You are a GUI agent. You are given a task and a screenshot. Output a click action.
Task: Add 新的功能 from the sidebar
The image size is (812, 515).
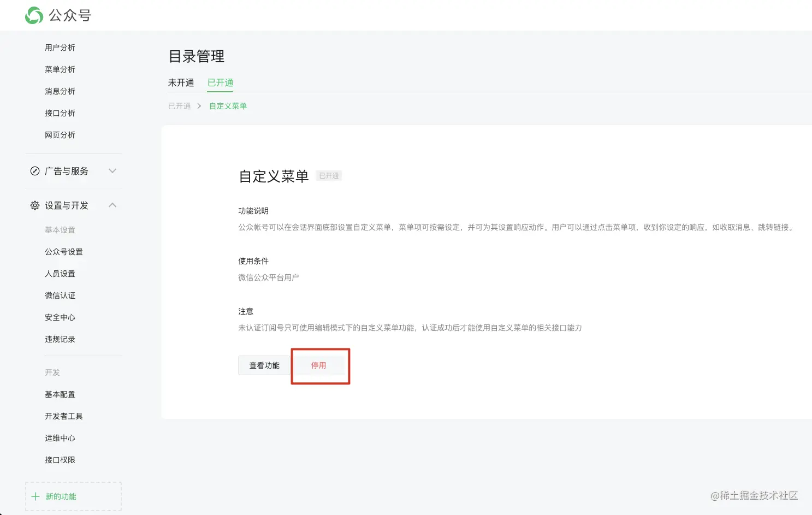73,496
